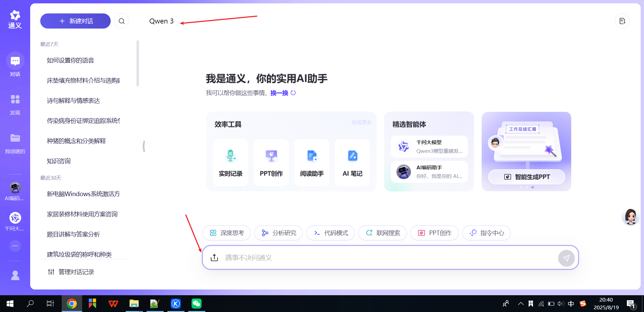Open the 我创建的 folder section
Viewport: 644px width, 312px height.
coord(15,143)
